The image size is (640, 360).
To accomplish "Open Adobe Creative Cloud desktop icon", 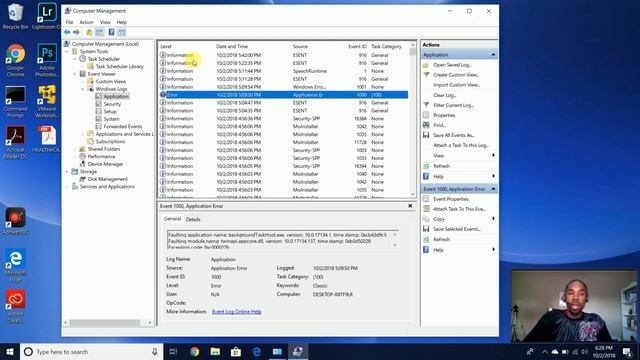I will [x=16, y=306].
